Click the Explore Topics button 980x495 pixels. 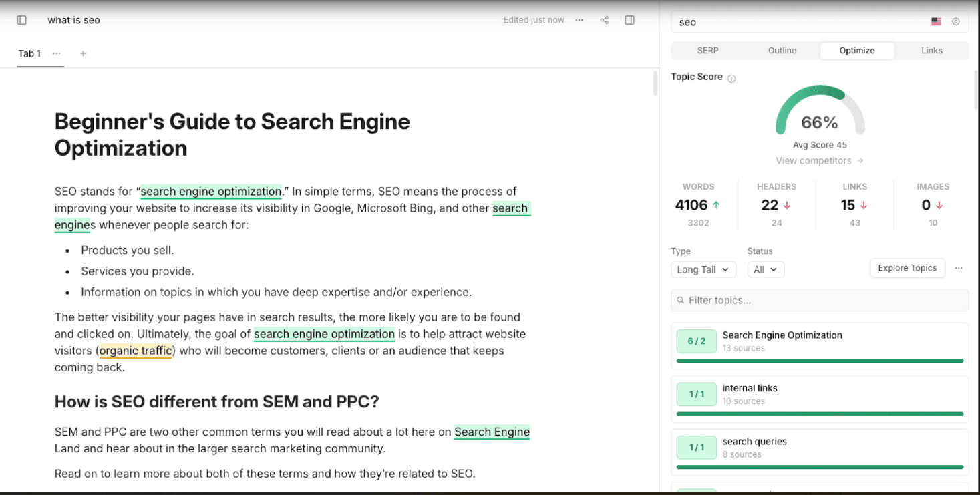pyautogui.click(x=907, y=268)
